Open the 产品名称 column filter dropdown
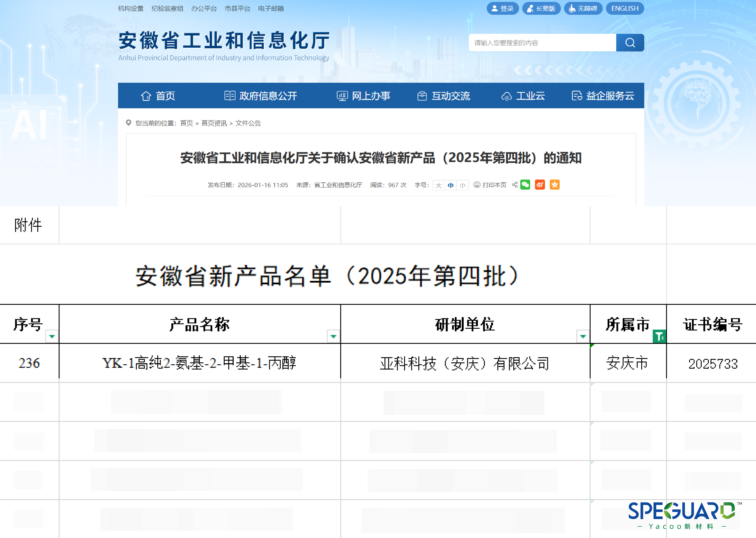 coord(333,337)
